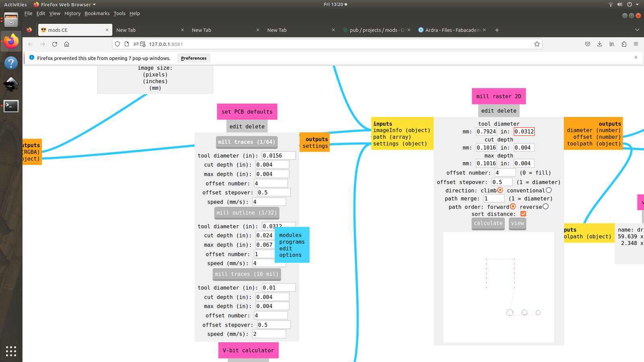Click the tool diameter in field with 0.0312

(524, 132)
